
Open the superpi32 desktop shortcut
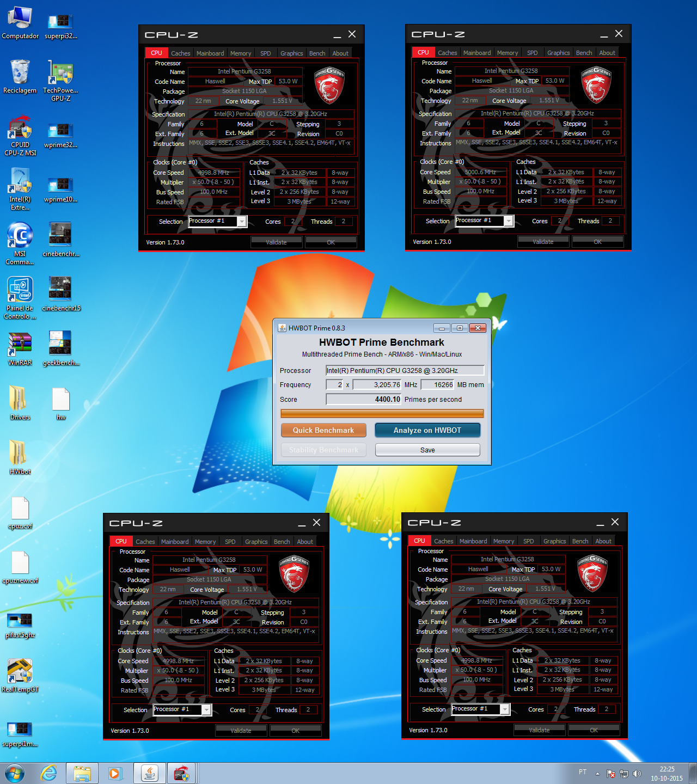[x=61, y=25]
